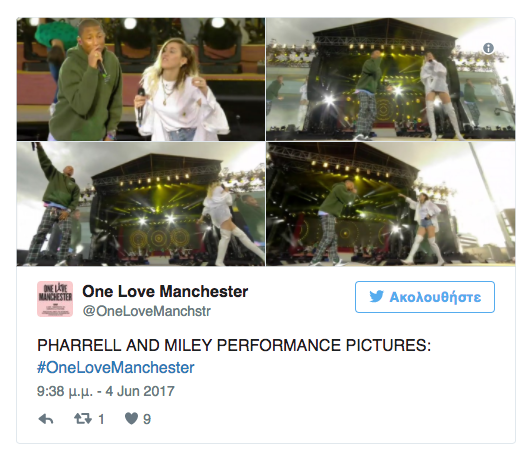
Task: Click the tweet text about Pharrell and Miley
Action: point(234,345)
